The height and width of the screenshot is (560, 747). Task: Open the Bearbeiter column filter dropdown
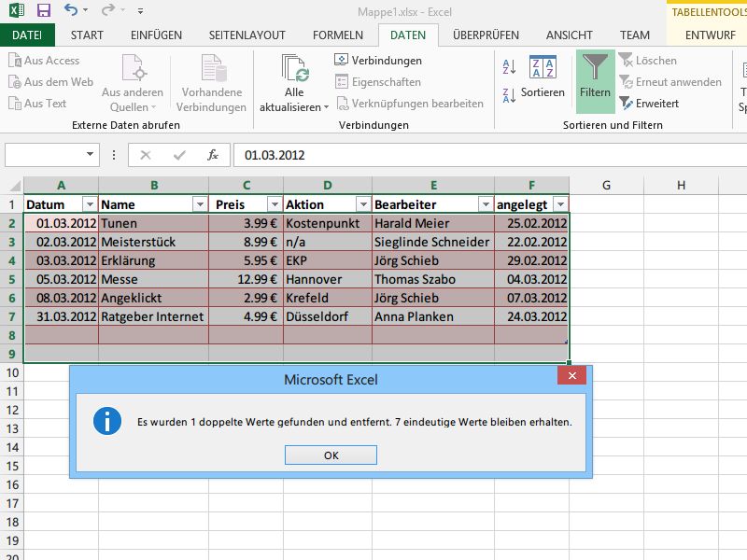pyautogui.click(x=486, y=204)
